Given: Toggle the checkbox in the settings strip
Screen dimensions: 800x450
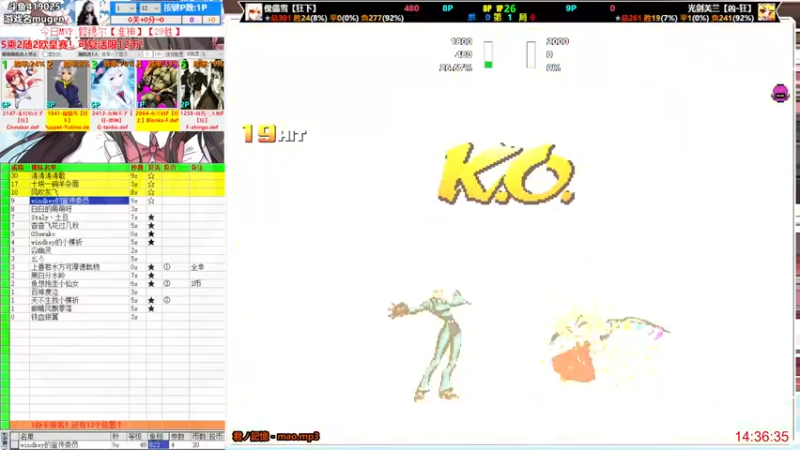Looking at the screenshot, I should [x=45, y=54].
